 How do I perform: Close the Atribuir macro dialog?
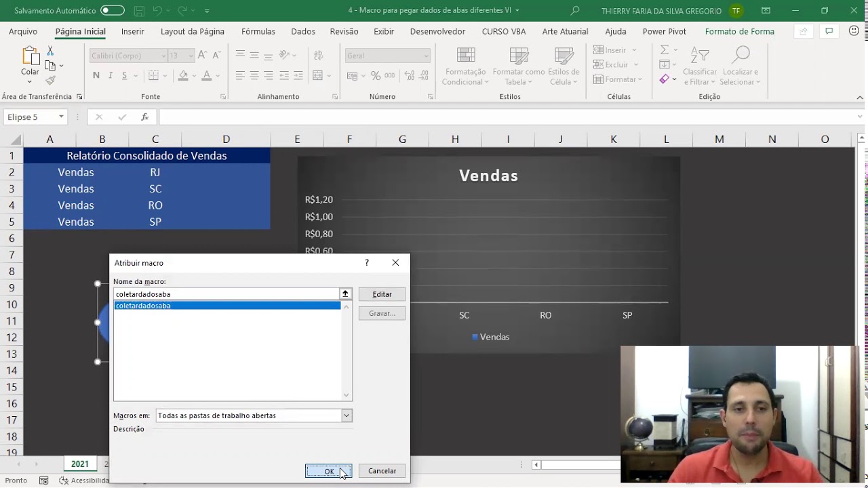[x=395, y=263]
